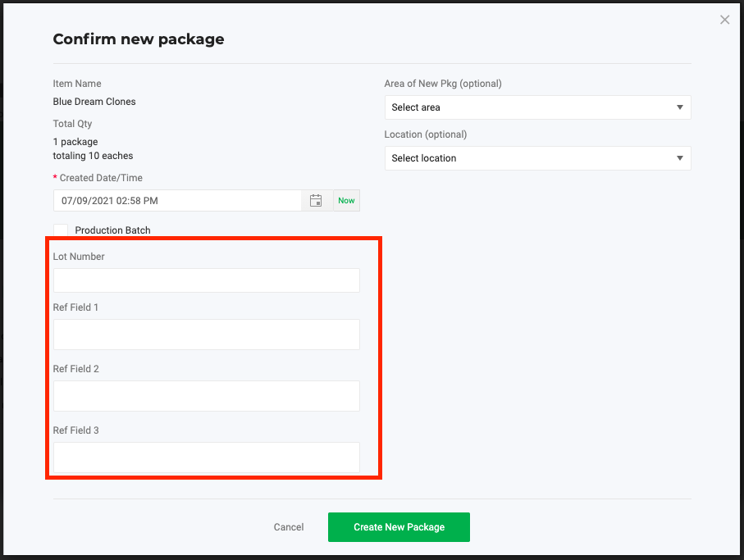Screen dimensions: 744x560
Task: Click into the Lot Number field
Action: click(x=207, y=280)
